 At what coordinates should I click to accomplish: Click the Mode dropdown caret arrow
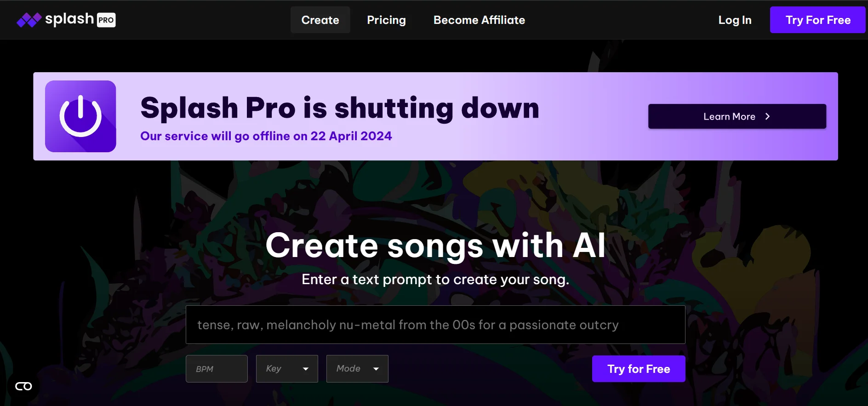tap(376, 369)
